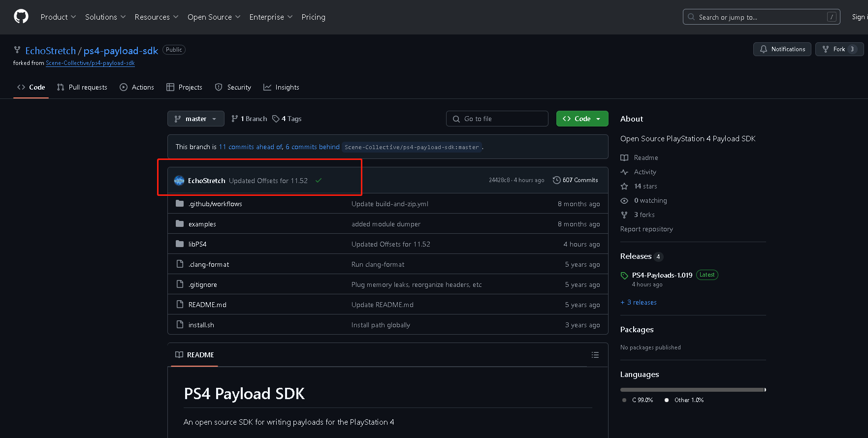Open the Install path globally commit message
868x438 pixels.
(381, 325)
